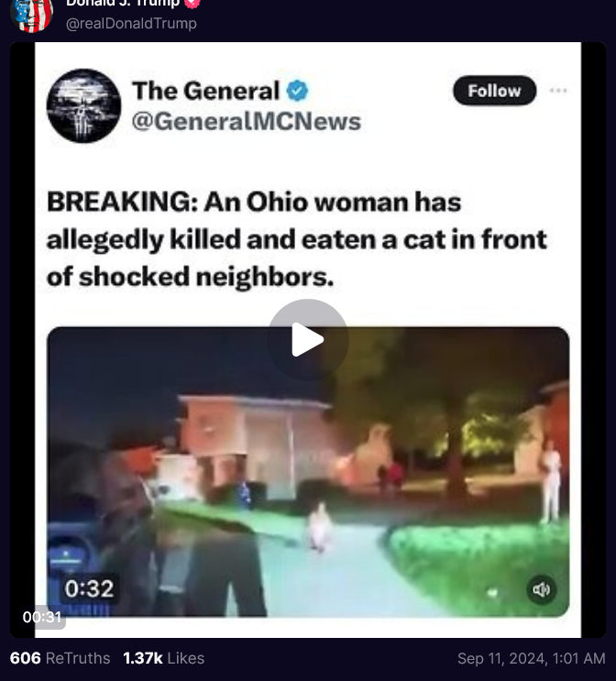This screenshot has height=681, width=616.
Task: Open the Sep 11, 2024 timestamp link
Action: (532, 658)
